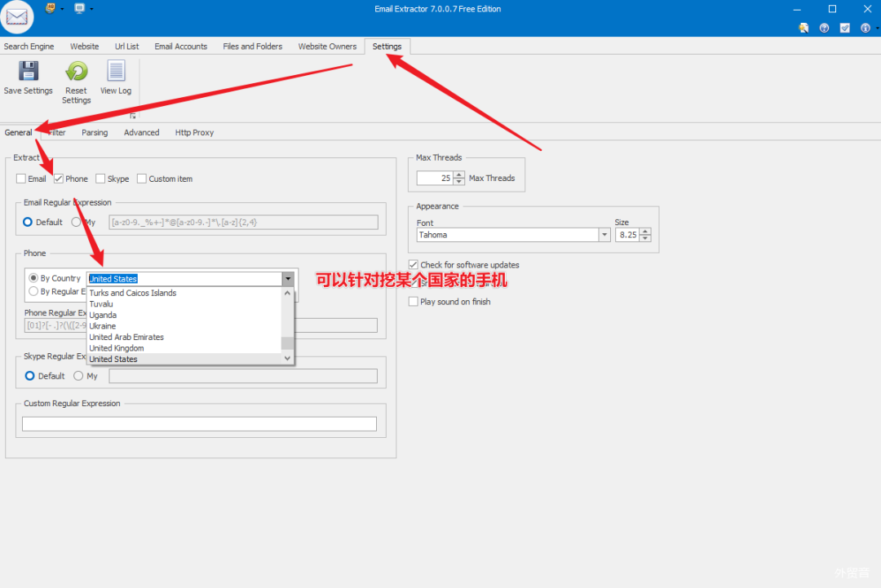Open the Font dropdown arrow

[604, 235]
